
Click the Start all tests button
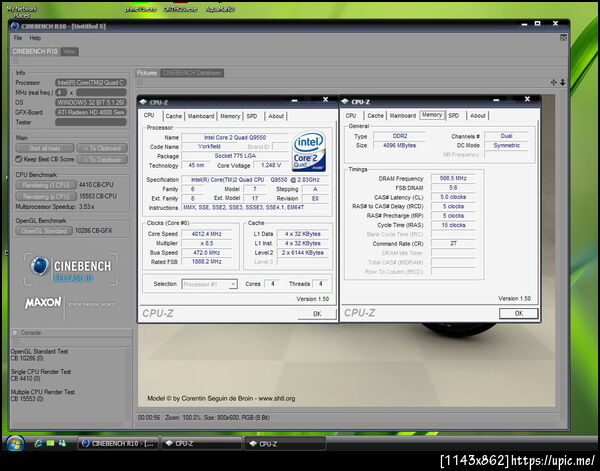pos(45,148)
